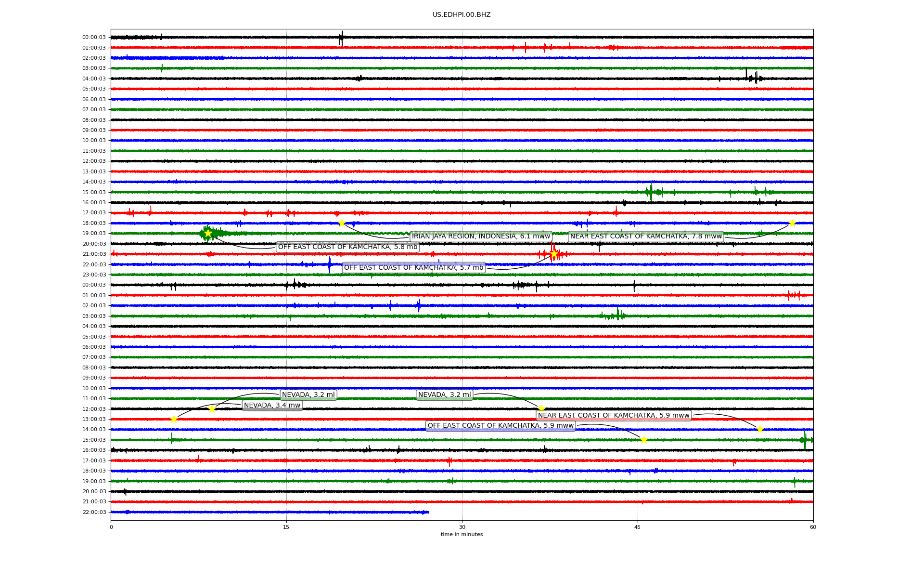Click the star on the 19:00:03 green trace
The height and width of the screenshot is (578, 924).
pos(208,233)
